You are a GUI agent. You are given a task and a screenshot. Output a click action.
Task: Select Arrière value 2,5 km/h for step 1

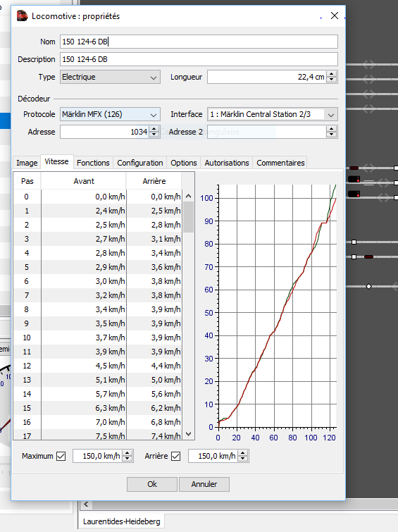coord(154,211)
